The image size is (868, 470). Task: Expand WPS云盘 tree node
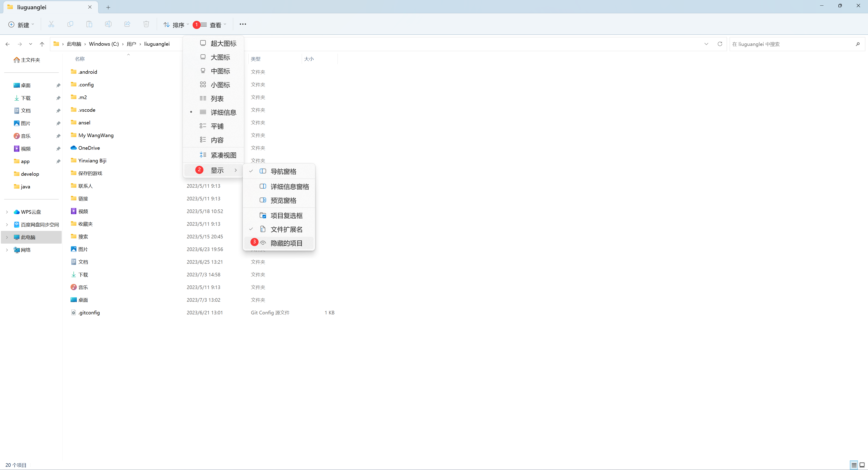coord(7,212)
